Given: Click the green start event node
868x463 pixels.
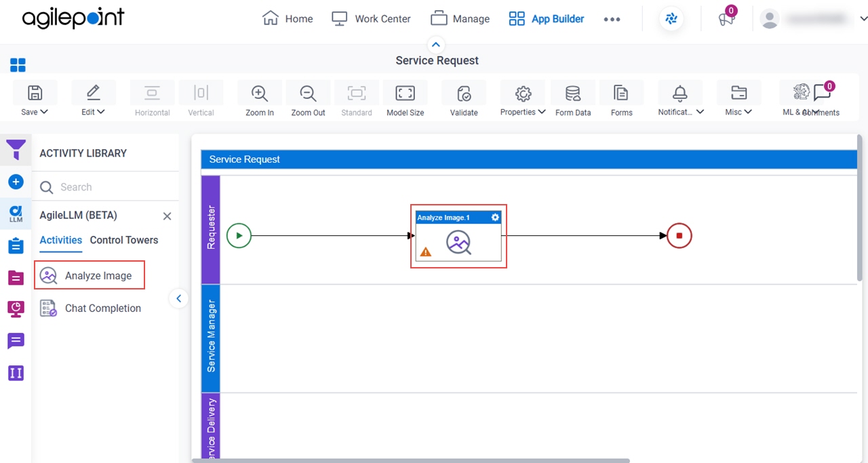Looking at the screenshot, I should point(239,236).
